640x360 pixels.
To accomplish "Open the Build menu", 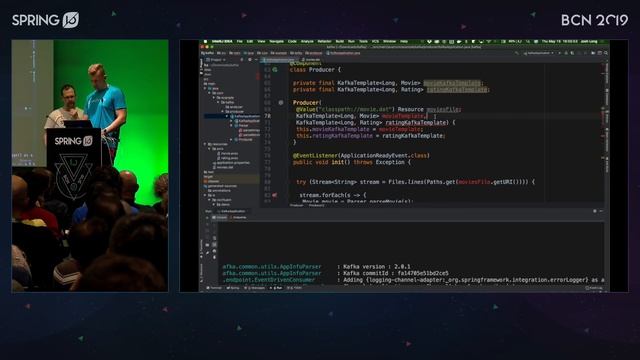I will 340,42.
